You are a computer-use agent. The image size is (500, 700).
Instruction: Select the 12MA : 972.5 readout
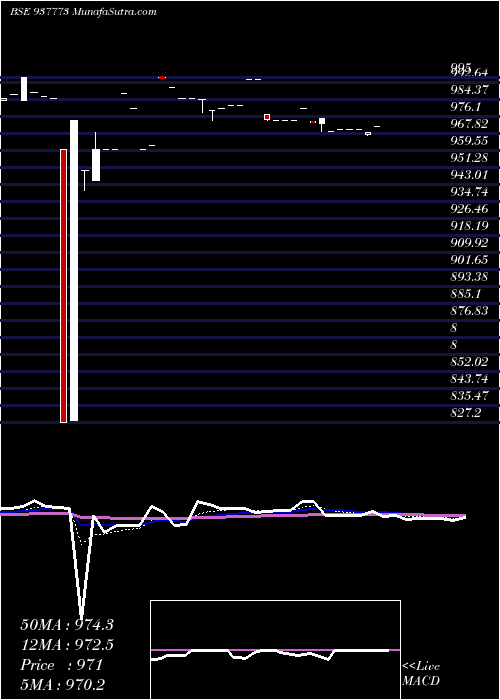67,645
